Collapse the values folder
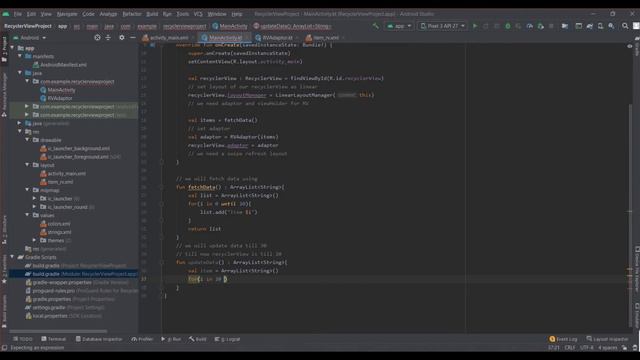Screen dimensions: 640x360 [x=27, y=215]
